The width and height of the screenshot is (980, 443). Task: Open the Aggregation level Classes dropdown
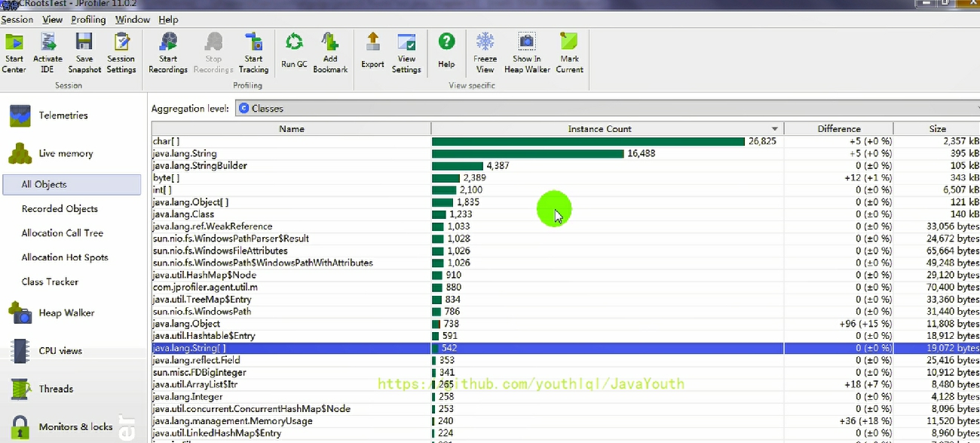(603, 109)
